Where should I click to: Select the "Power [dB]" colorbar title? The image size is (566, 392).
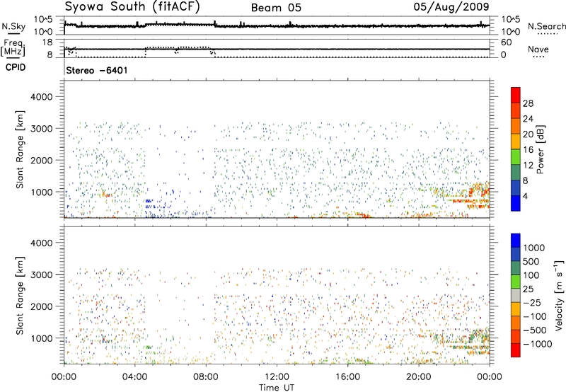click(x=541, y=149)
